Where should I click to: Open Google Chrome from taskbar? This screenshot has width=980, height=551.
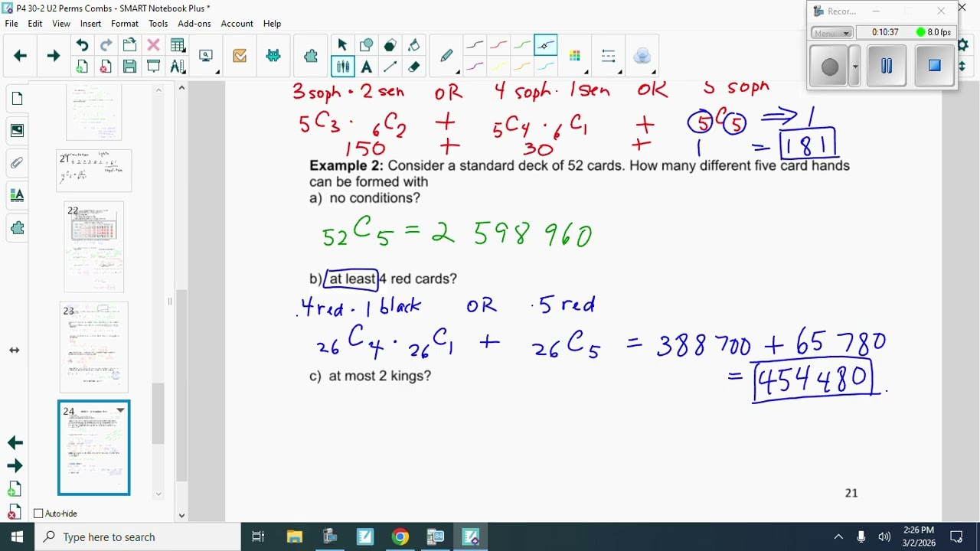[400, 536]
